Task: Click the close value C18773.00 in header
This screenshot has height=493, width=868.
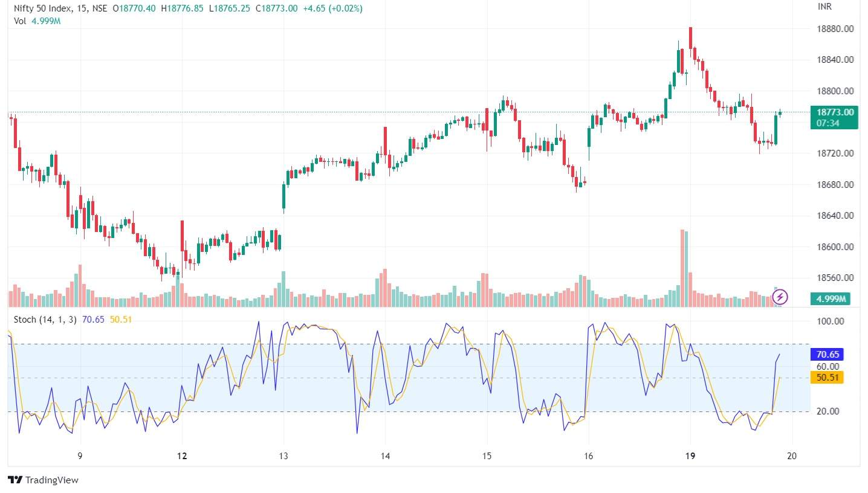Action: (277, 9)
